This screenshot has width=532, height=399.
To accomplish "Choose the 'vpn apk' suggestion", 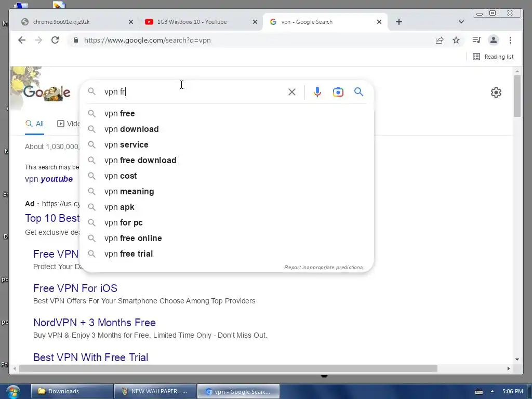I will click(x=227, y=207).
